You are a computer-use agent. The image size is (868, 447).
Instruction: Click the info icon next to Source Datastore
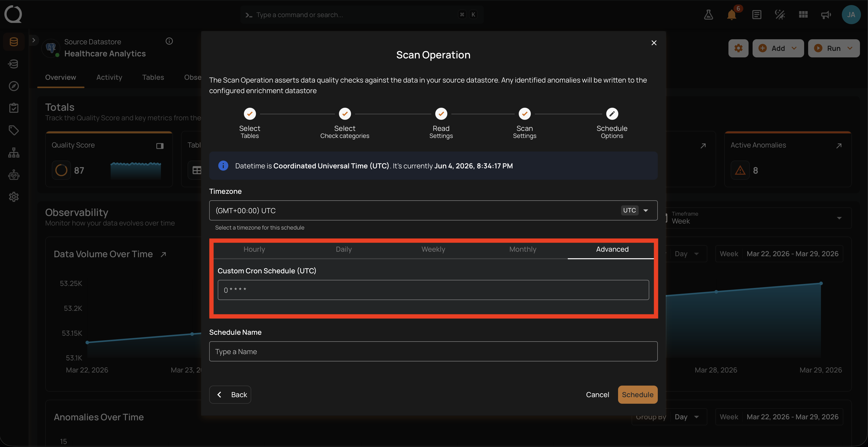pyautogui.click(x=169, y=41)
